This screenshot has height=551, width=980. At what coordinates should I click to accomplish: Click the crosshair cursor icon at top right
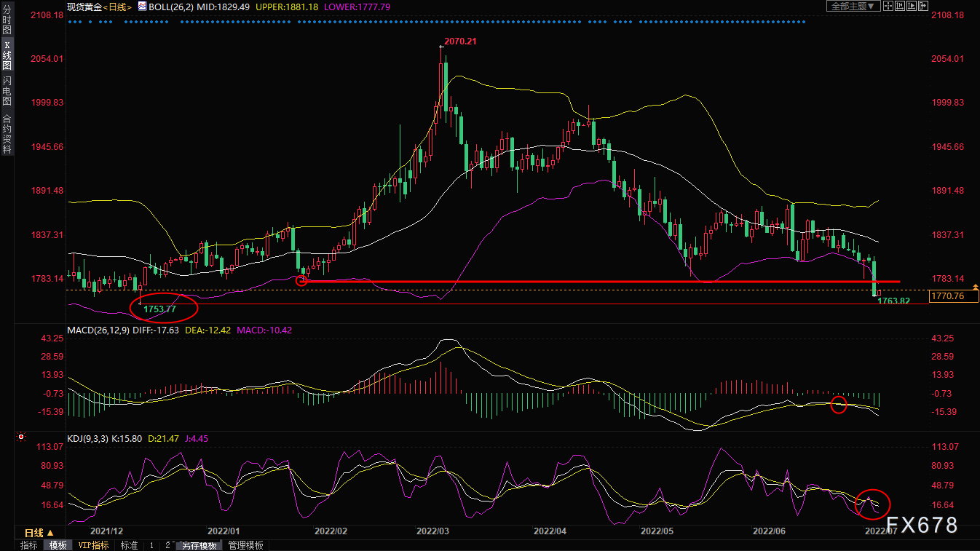[x=888, y=6]
